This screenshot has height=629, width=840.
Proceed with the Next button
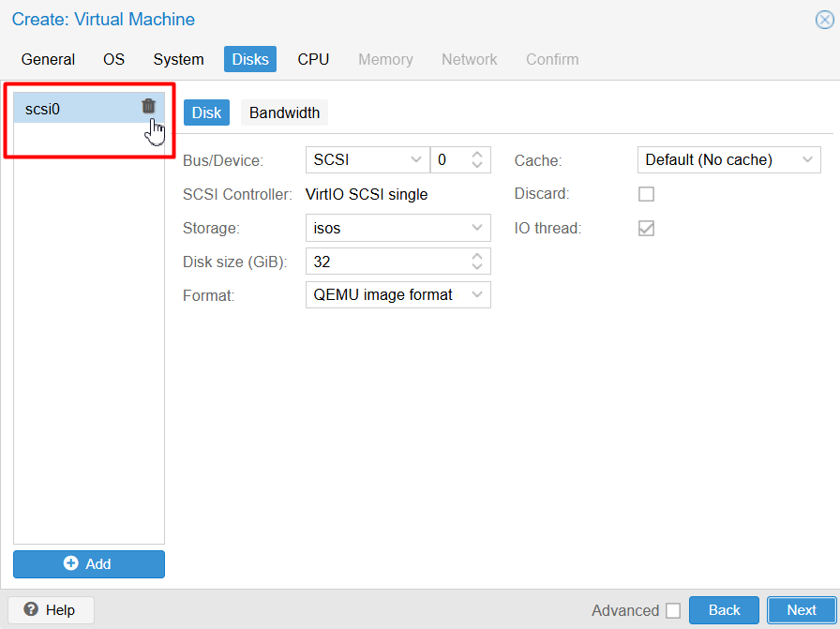[x=802, y=609]
